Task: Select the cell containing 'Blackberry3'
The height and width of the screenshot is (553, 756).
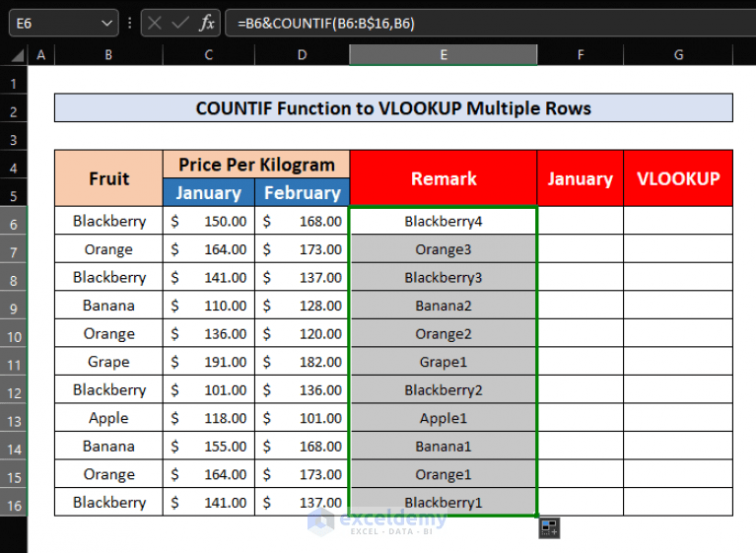Action: (x=444, y=277)
